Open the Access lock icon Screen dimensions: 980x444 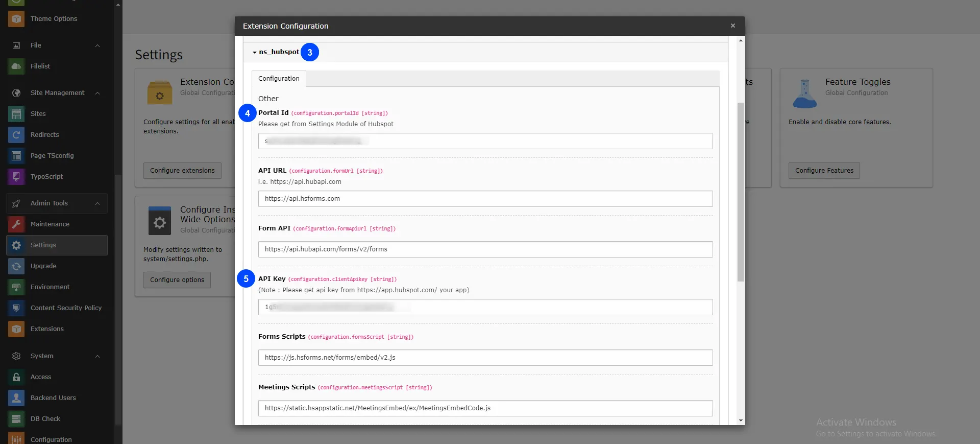16,377
